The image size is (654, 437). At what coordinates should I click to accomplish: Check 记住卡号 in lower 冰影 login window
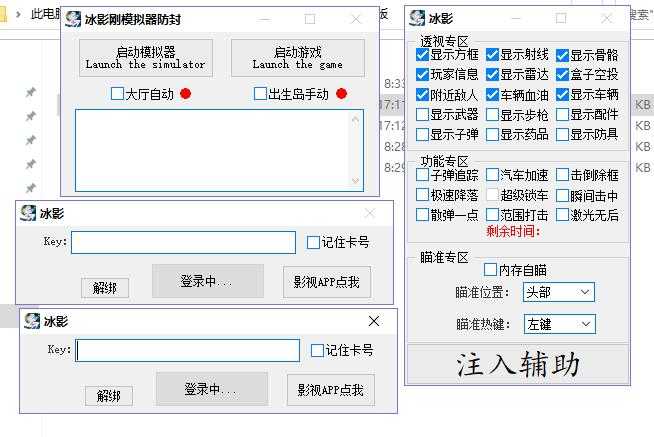click(317, 350)
